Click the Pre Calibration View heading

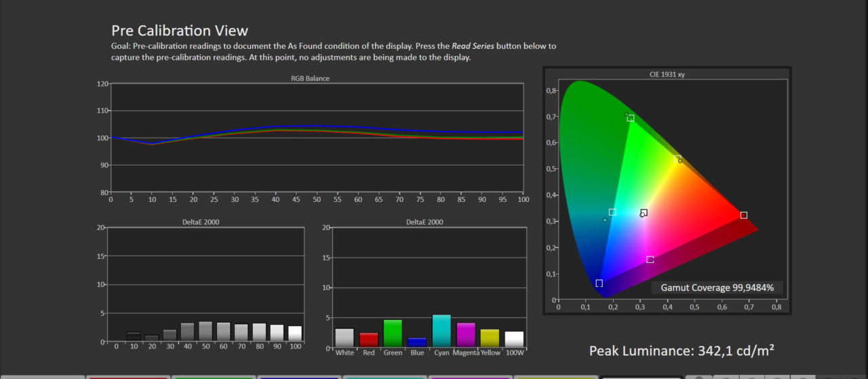tap(180, 31)
